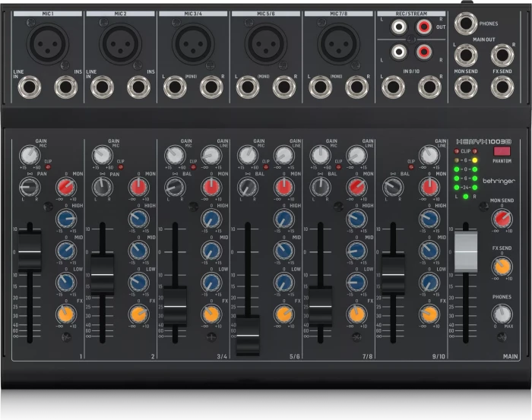
Task: Click channel 3/4 fader cap
Action: (175, 306)
